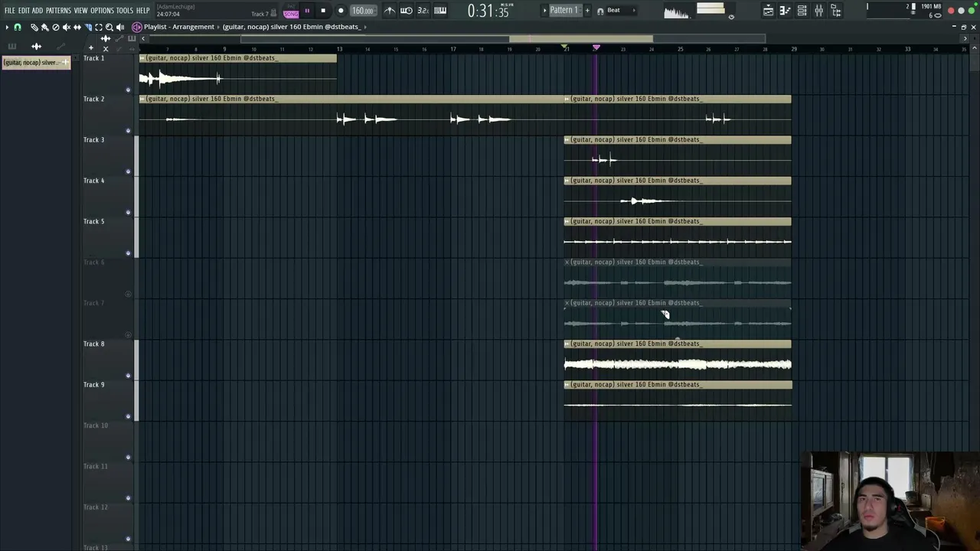Unmute Track 7 via its mute switch
Viewport: 980px width, 551px height.
pos(128,334)
